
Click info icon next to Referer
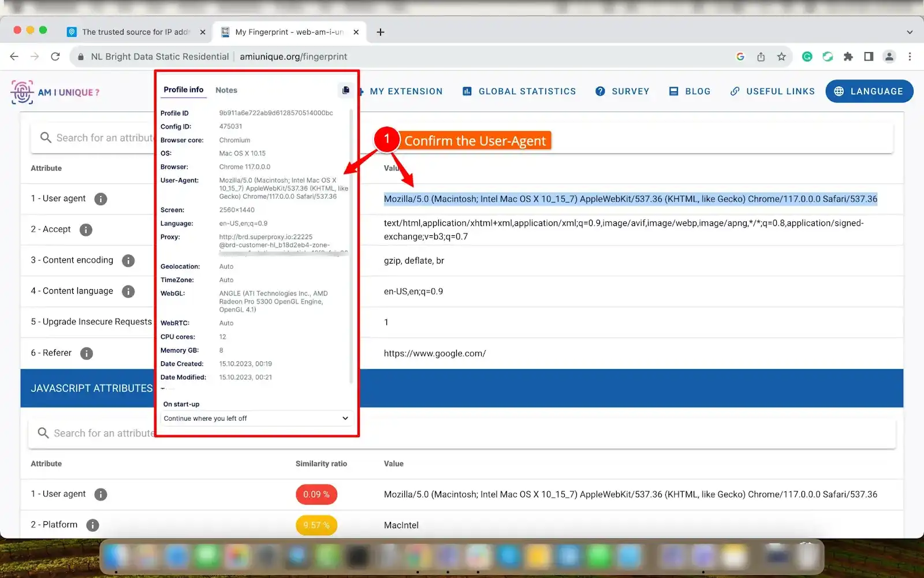point(87,353)
